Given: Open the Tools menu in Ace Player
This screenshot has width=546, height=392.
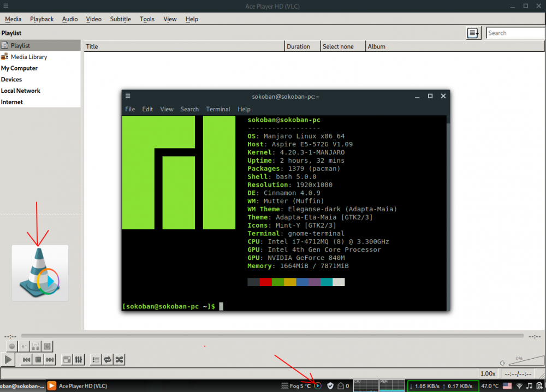Looking at the screenshot, I should [x=147, y=19].
